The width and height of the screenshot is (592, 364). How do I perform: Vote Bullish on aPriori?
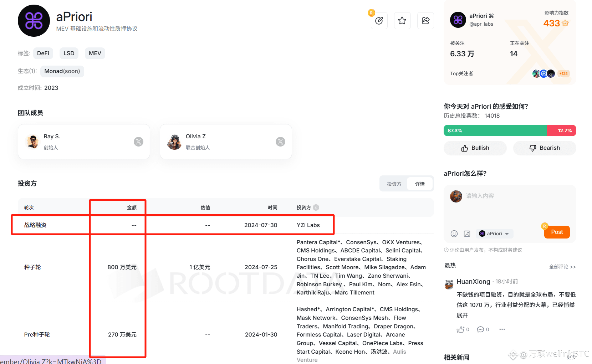(475, 148)
